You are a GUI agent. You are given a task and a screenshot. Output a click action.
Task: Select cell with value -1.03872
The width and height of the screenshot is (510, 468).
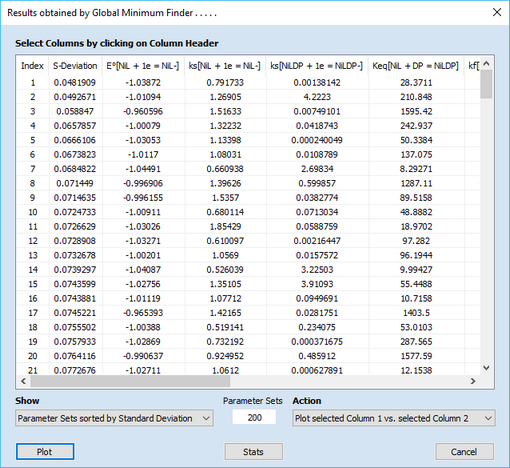click(x=143, y=82)
